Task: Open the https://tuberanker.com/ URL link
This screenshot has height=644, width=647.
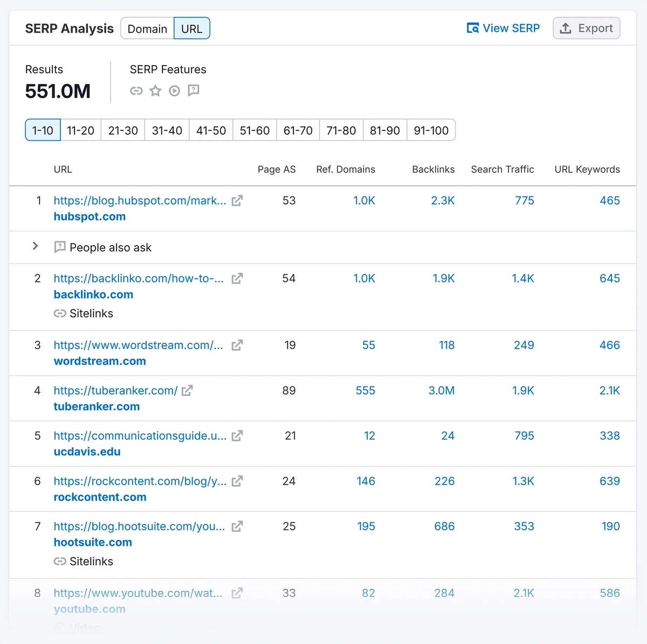Action: [115, 391]
